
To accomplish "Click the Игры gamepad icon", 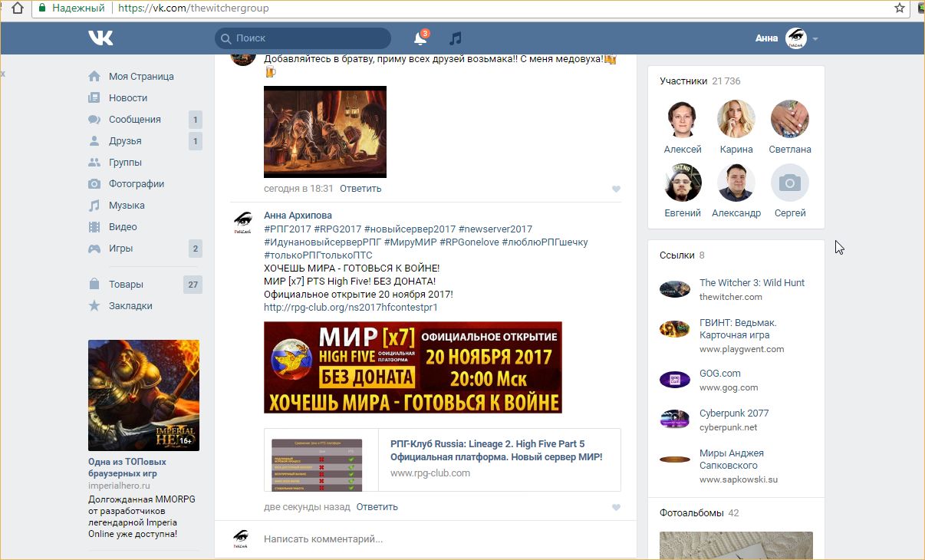I will (94, 249).
